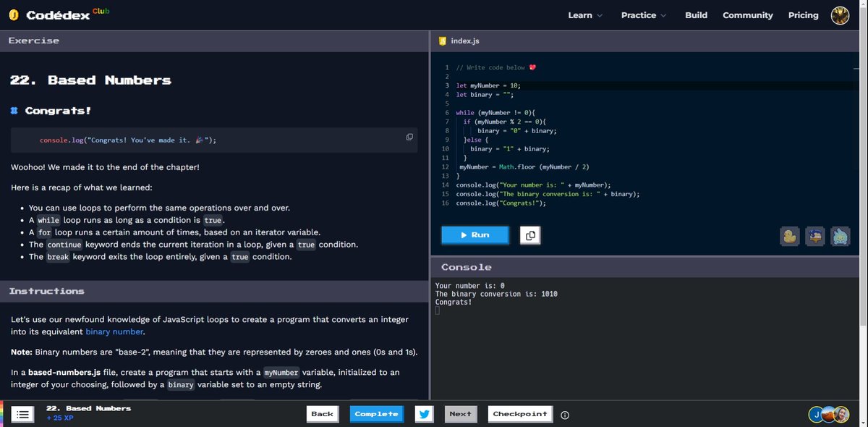Click the JS file icon on index.js tab

click(441, 41)
